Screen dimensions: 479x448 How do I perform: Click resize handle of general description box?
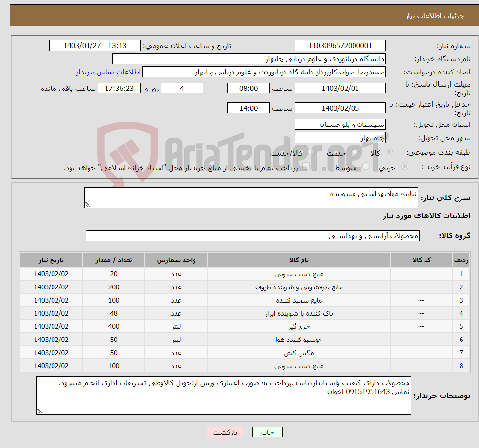[x=88, y=205]
